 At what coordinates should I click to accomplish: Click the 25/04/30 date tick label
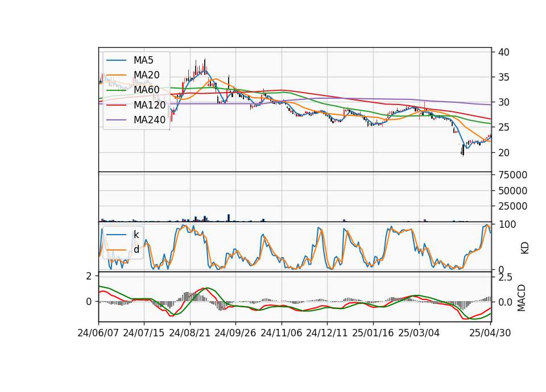pos(490,333)
